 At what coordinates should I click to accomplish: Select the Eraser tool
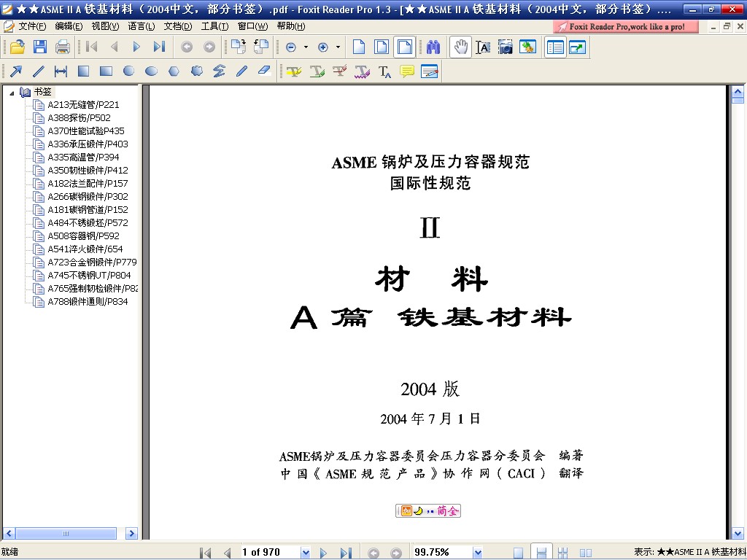pos(264,71)
